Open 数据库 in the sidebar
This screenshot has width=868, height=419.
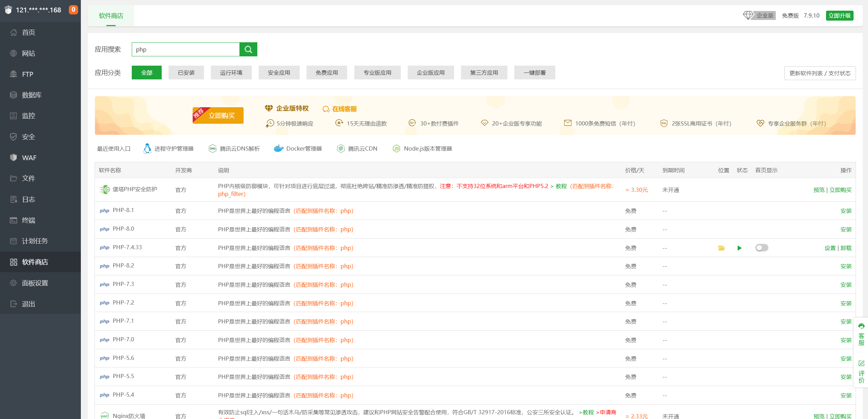pos(32,95)
